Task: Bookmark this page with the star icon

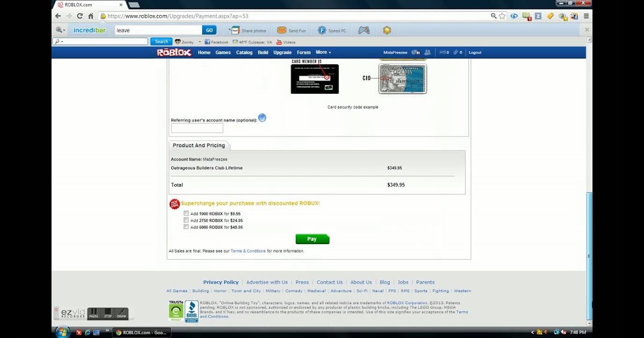Action: (x=502, y=16)
